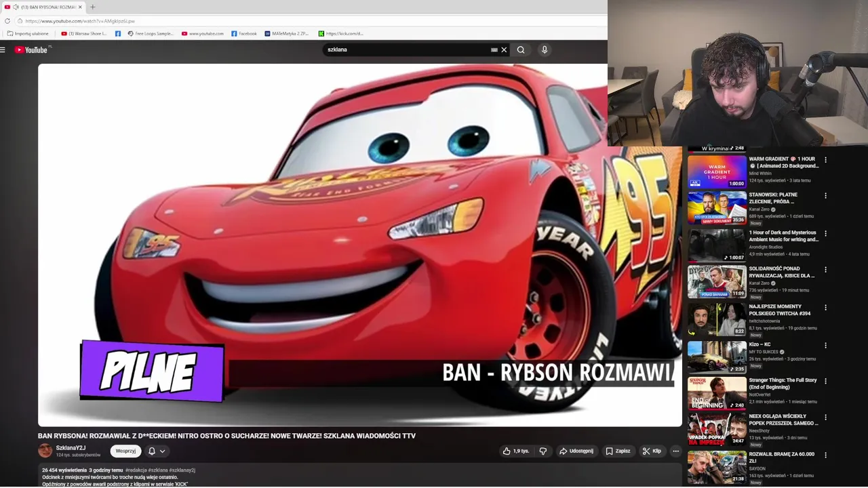Click the 'Wesprzyj' support button
This screenshot has width=868, height=488.
click(x=125, y=451)
